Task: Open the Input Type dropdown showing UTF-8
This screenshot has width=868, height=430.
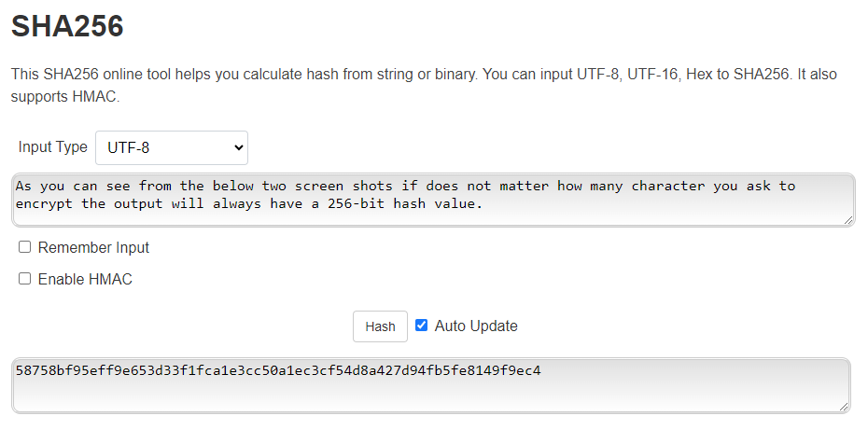Action: (171, 147)
